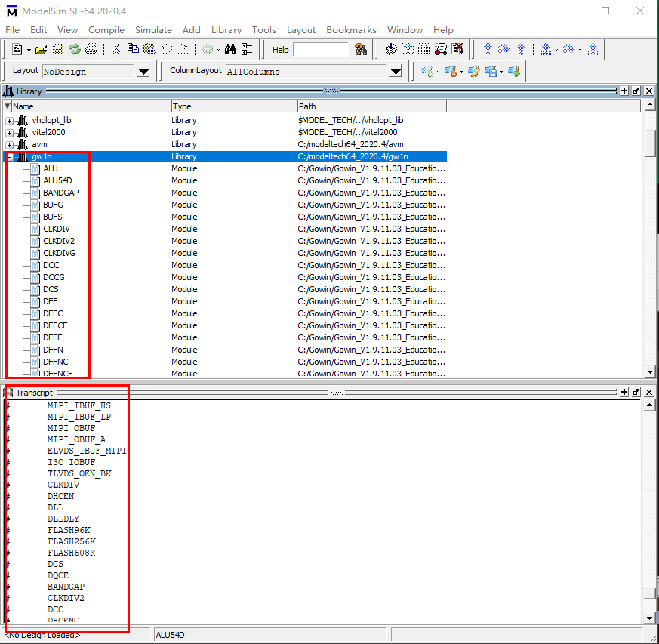Click the Step Over curved-arrow icon
The image size is (659, 644).
(504, 50)
